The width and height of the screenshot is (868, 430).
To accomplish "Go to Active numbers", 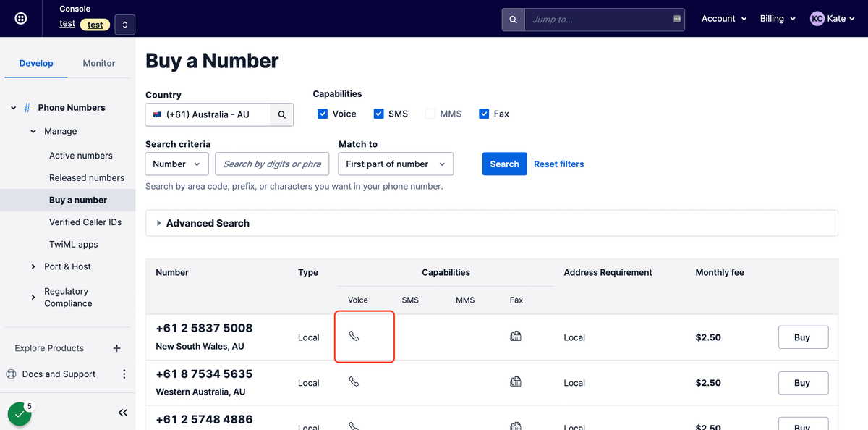I will click(x=81, y=156).
